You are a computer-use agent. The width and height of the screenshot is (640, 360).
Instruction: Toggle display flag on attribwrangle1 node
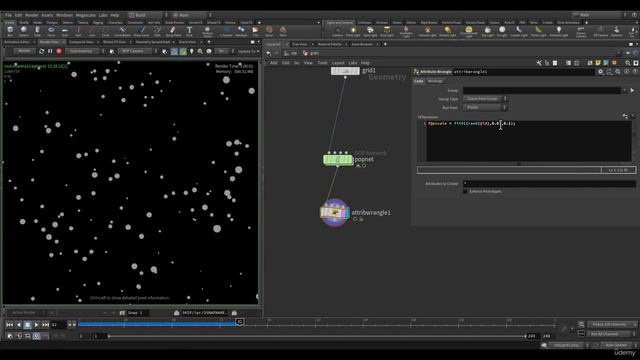click(x=347, y=213)
